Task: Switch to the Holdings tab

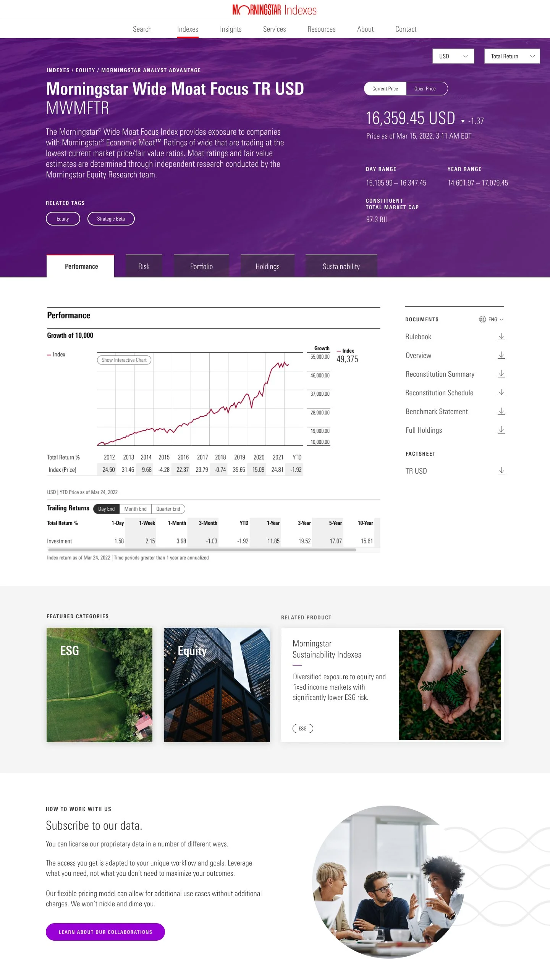Action: coord(267,266)
